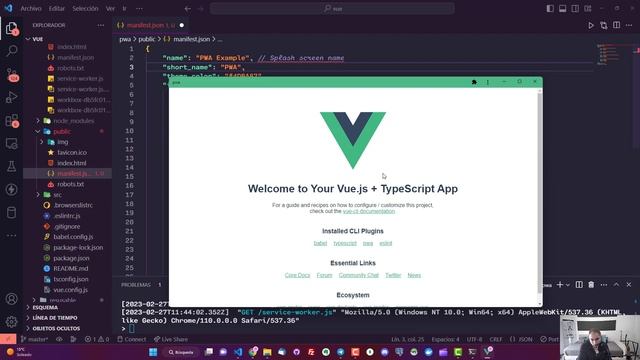Open the database cylinder view
The height and width of the screenshot is (360, 640).
[11, 212]
